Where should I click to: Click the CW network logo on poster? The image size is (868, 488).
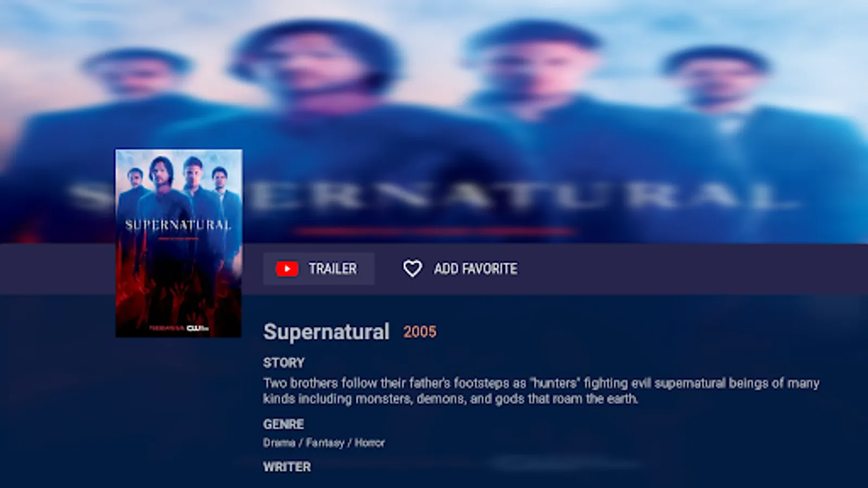pos(194,328)
